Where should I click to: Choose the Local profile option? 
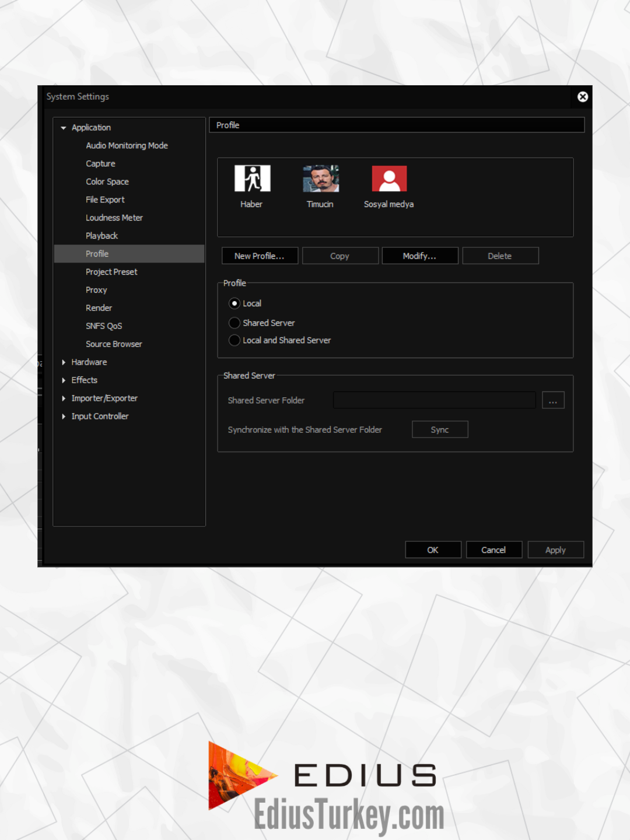point(235,303)
